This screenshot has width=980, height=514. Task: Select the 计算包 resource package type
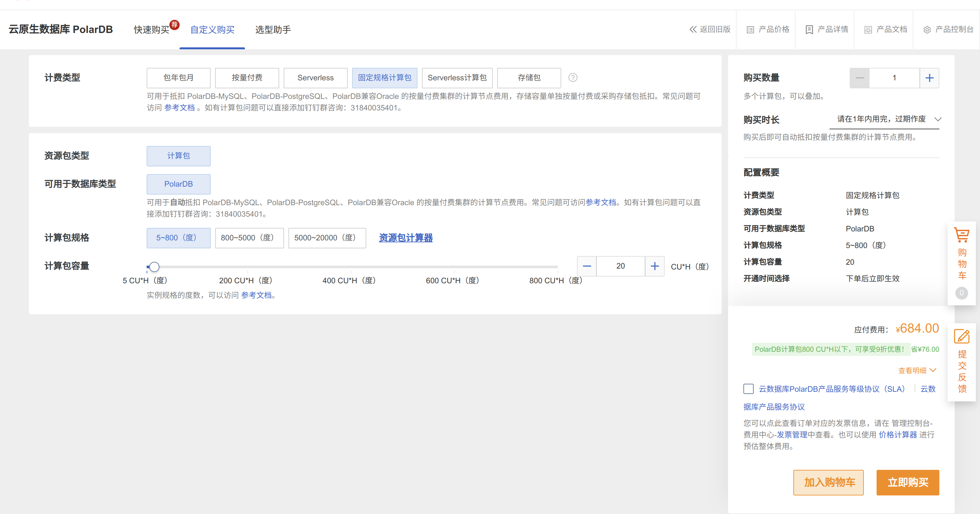coord(178,156)
